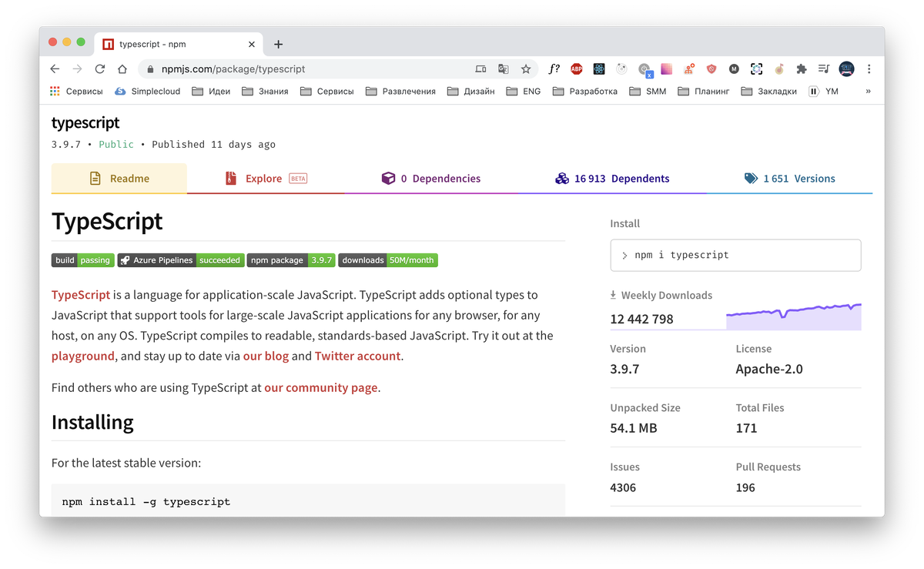Viewport: 924px width, 569px height.
Task: Bookmark this page via the star icon
Action: click(x=526, y=69)
